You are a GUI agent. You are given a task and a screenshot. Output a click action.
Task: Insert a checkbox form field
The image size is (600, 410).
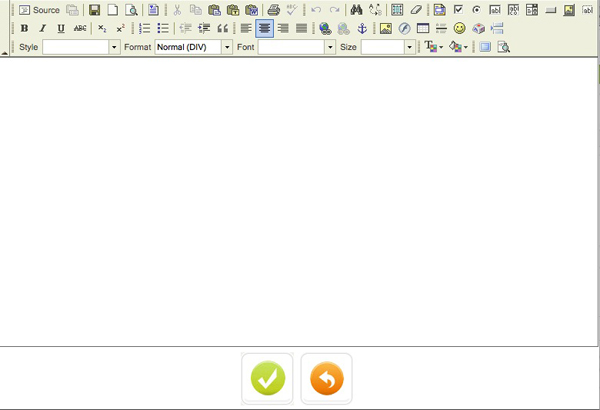coord(458,10)
